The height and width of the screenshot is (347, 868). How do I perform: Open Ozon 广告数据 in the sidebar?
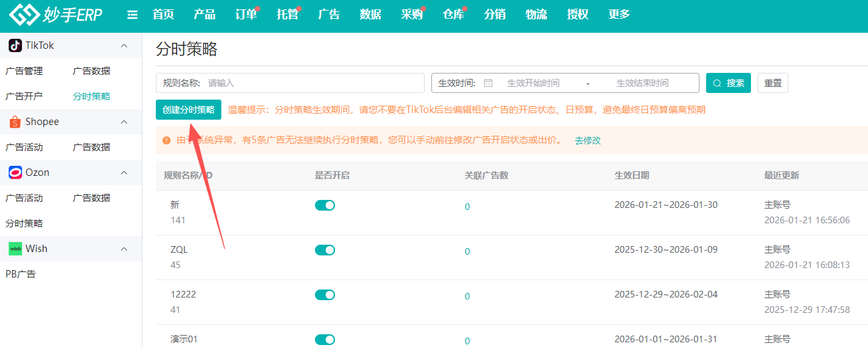click(92, 198)
